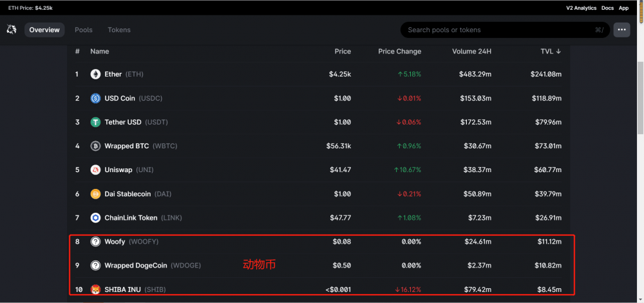Sort table by TVL column
The height and width of the screenshot is (303, 644).
pyautogui.click(x=551, y=52)
